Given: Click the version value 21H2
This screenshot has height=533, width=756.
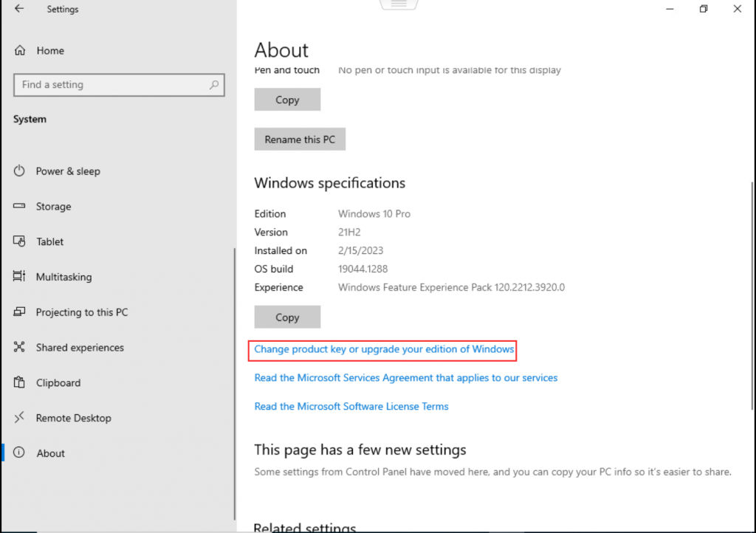Looking at the screenshot, I should (x=349, y=232).
